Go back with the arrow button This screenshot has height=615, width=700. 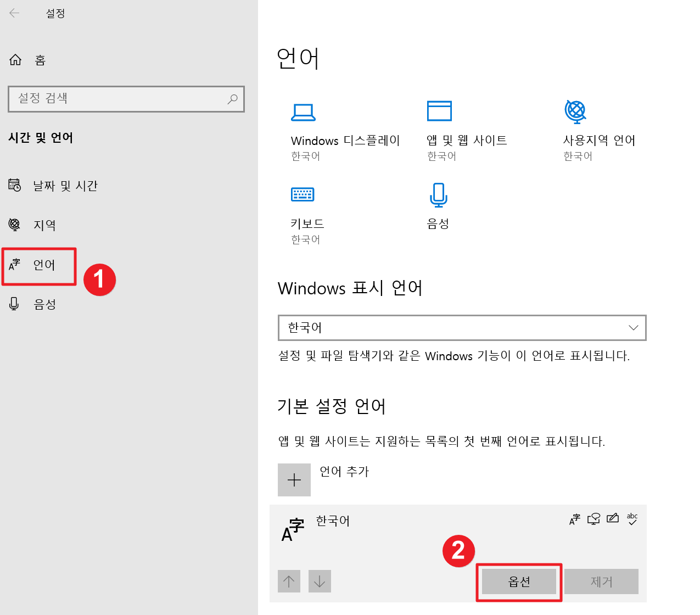tap(14, 13)
